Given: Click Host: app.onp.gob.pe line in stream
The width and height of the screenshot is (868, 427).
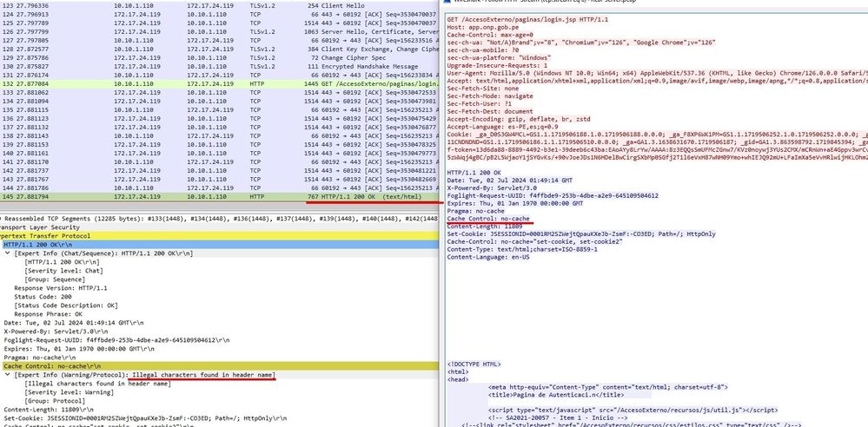Looking at the screenshot, I should point(481,27).
